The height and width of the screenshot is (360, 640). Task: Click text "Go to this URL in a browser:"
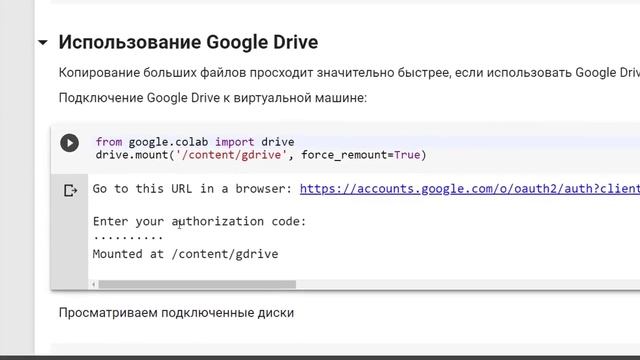click(192, 189)
